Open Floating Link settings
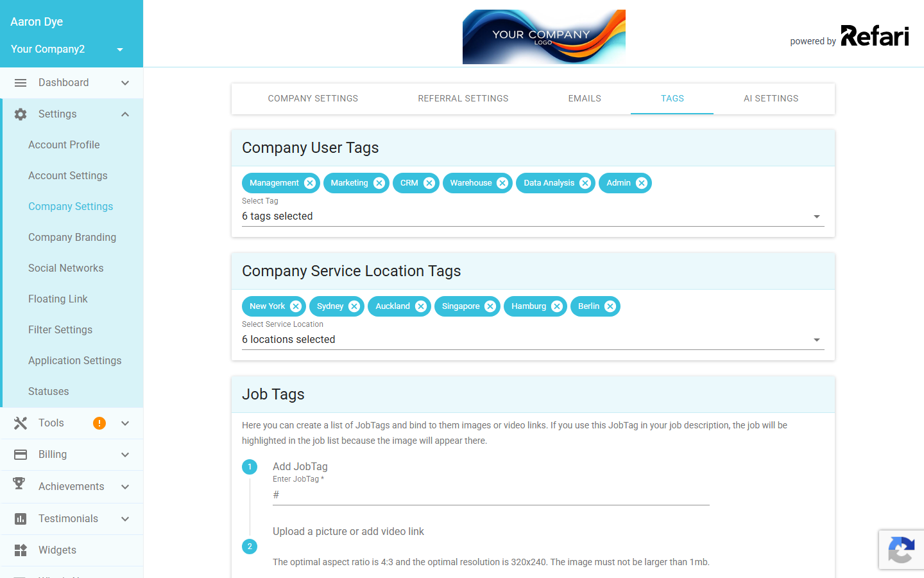 tap(58, 299)
